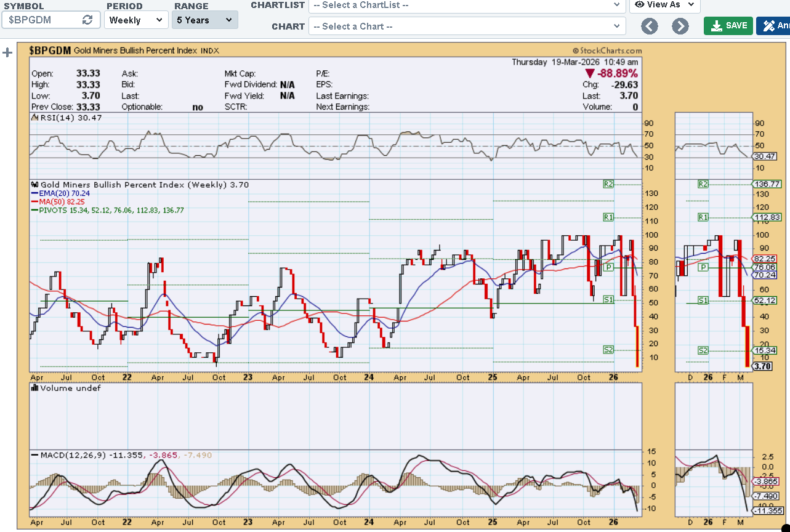Go to the next chart arrow
The width and height of the screenshot is (790, 532).
680,26
